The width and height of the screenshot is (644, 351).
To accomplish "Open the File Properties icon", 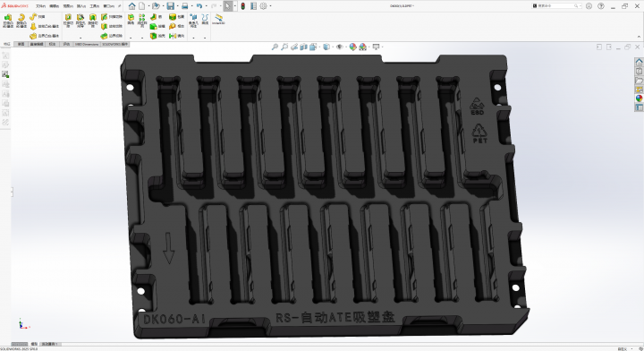I will click(x=253, y=6).
